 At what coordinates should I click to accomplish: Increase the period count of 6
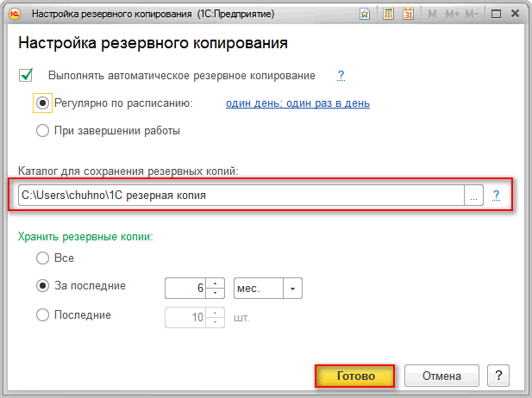tap(215, 283)
